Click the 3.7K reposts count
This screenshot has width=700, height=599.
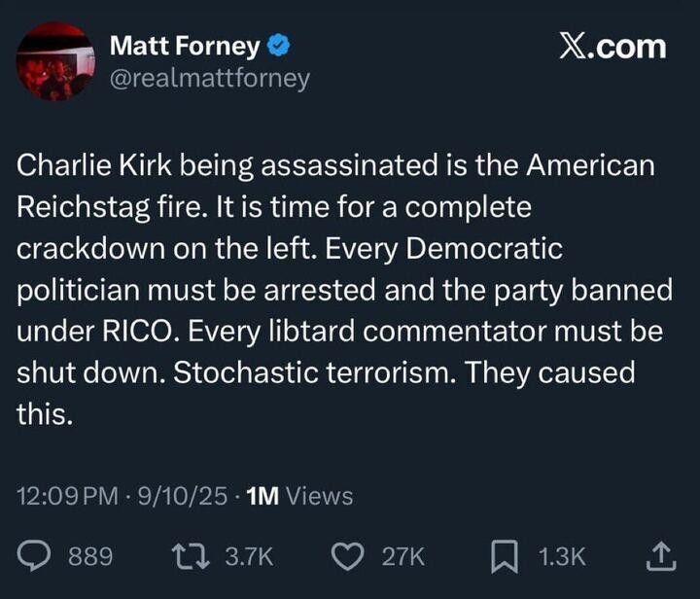pyautogui.click(x=249, y=556)
